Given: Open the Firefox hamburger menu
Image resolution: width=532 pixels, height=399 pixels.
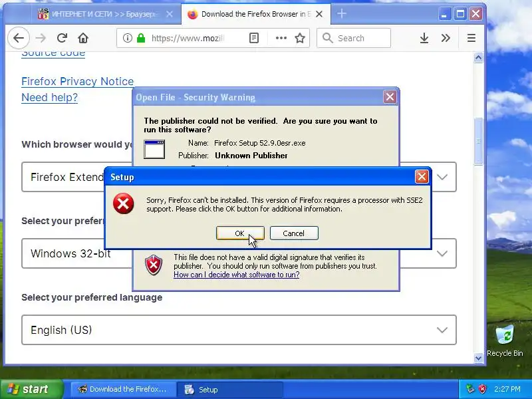Looking at the screenshot, I should pos(471,38).
